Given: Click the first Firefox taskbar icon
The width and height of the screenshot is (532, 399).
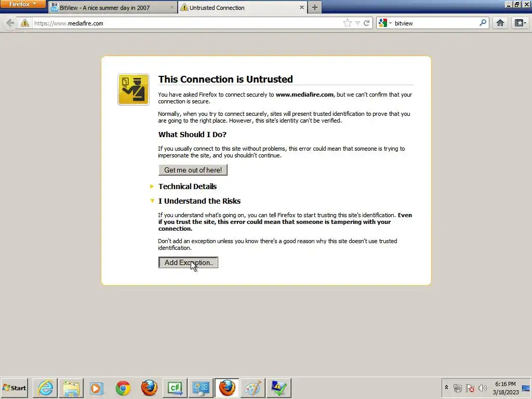Looking at the screenshot, I should (149, 388).
